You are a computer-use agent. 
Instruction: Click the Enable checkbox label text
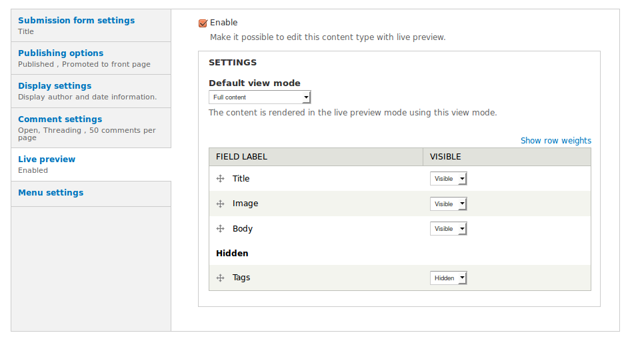[224, 23]
